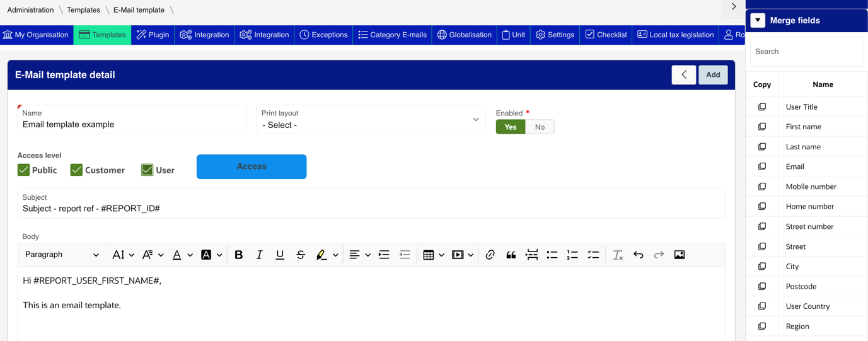The image size is (868, 341).
Task: Open the Local tax legislation tab
Action: 675,35
